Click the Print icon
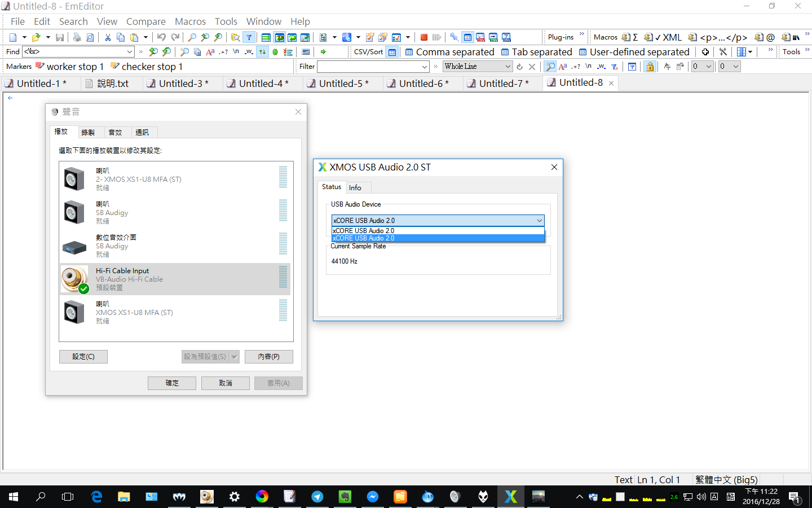Image resolution: width=812 pixels, height=508 pixels. [x=77, y=37]
